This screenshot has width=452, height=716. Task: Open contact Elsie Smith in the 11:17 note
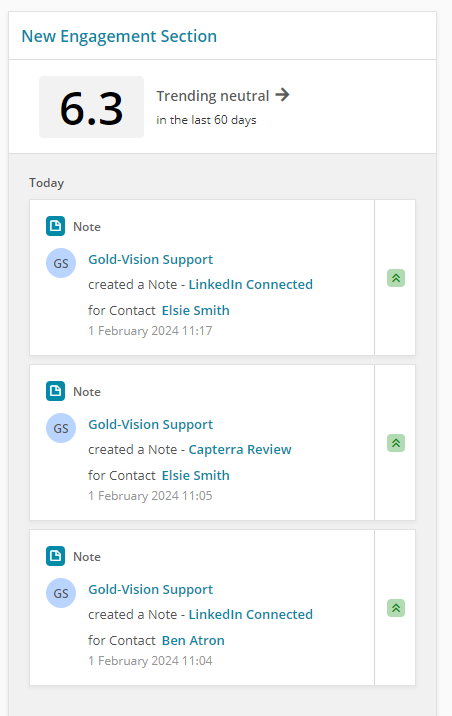195,311
